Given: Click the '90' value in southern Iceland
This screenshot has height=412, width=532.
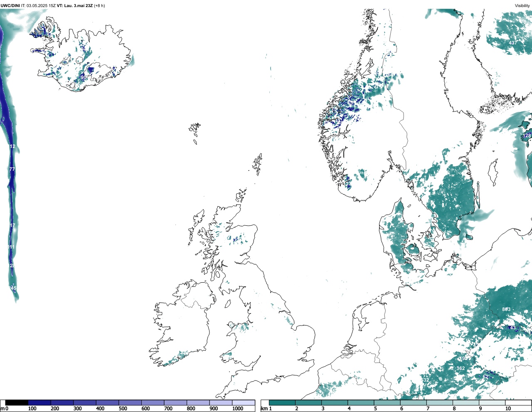Looking at the screenshot, I should click(84, 77).
